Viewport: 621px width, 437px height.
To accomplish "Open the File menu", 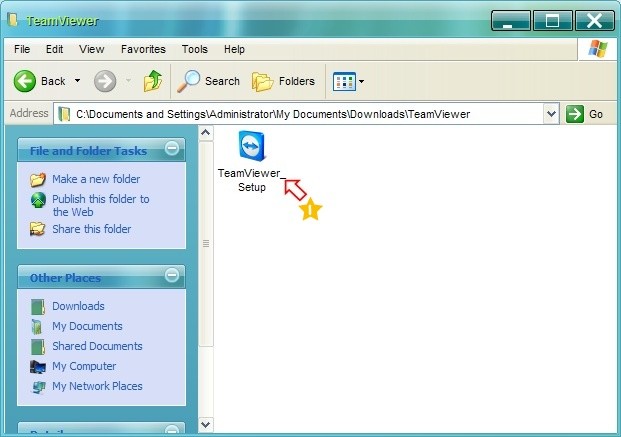I will click(22, 49).
